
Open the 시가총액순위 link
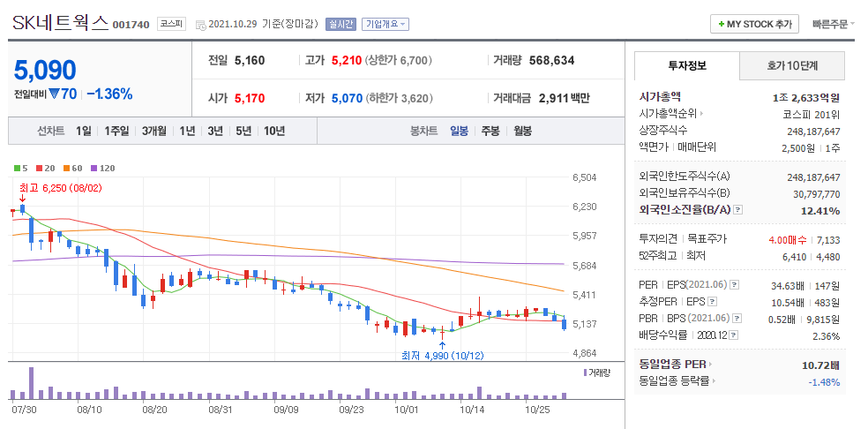click(671, 114)
